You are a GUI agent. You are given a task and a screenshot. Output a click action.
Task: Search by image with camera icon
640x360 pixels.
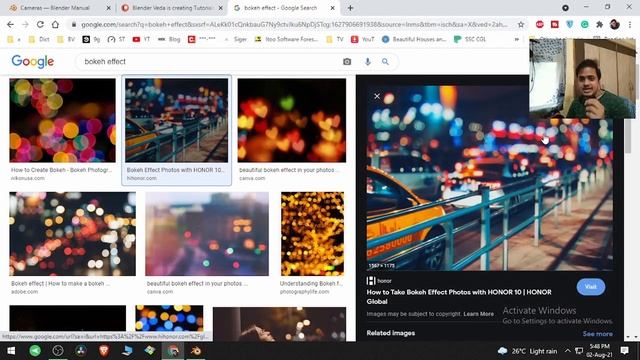click(347, 62)
